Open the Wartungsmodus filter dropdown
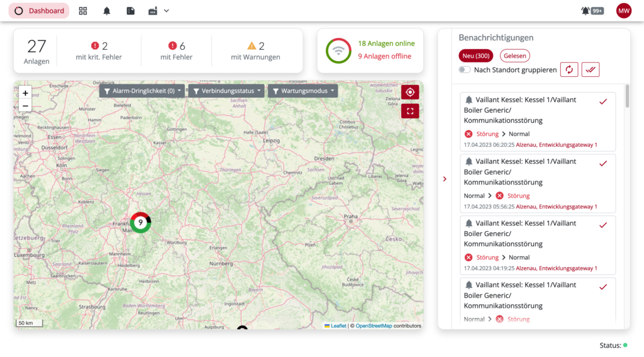Screen dimensions: 644x357 click(303, 91)
